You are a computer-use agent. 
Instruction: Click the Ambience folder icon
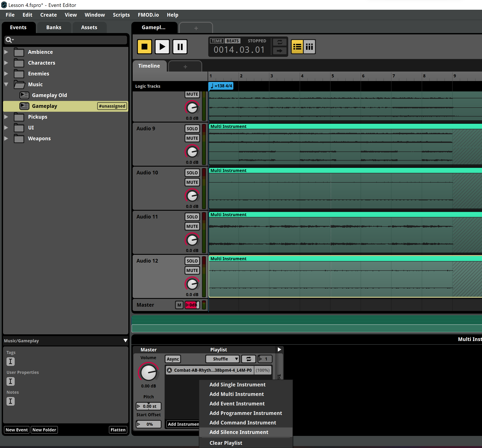(19, 52)
